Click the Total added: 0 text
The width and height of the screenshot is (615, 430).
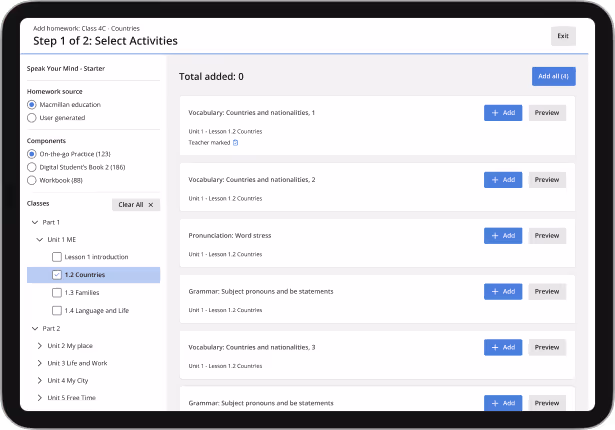point(211,77)
